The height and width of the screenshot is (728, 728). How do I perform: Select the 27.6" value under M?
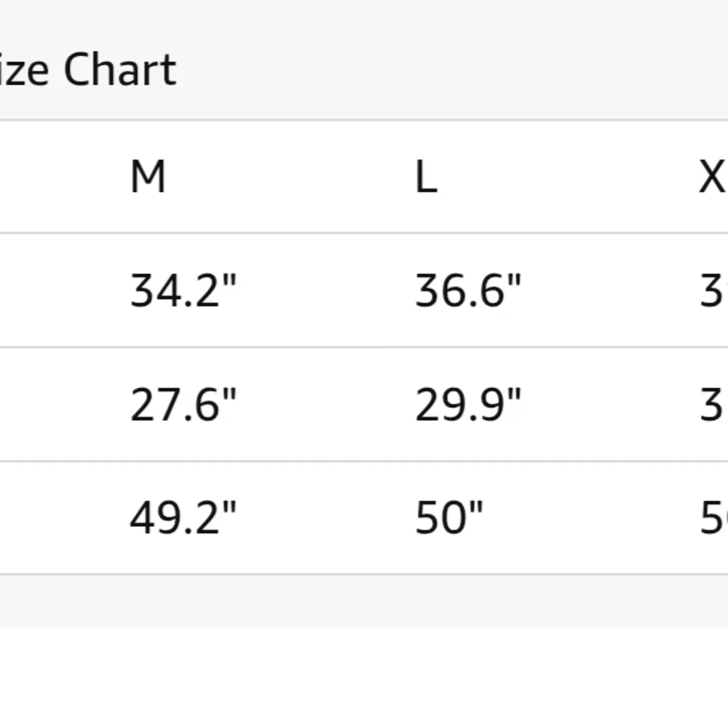tap(183, 404)
